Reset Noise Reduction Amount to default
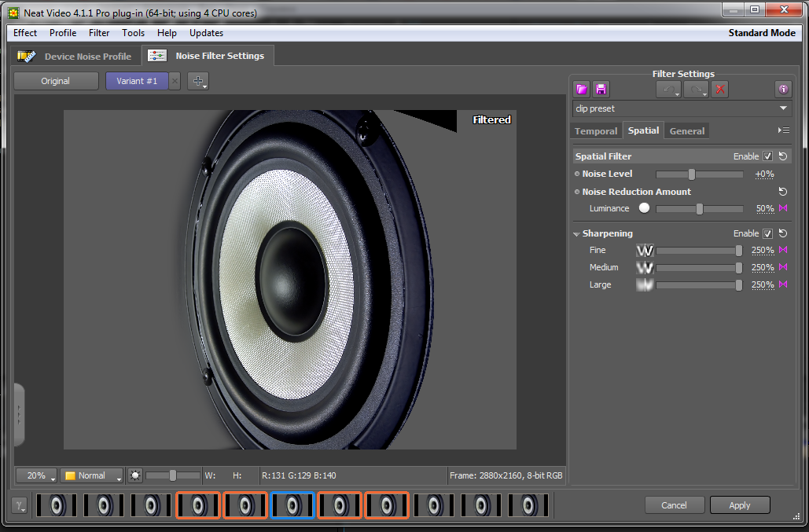This screenshot has width=809, height=532. (782, 192)
